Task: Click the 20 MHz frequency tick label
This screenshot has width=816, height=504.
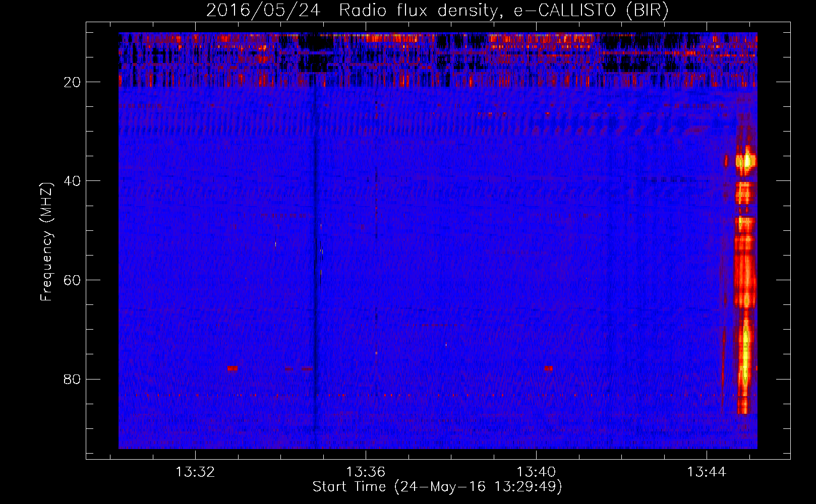Action: [x=73, y=82]
